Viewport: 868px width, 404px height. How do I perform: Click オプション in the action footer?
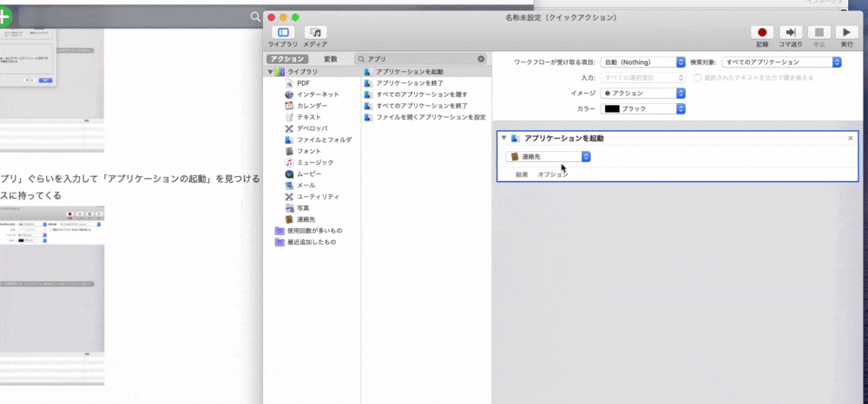coord(553,174)
